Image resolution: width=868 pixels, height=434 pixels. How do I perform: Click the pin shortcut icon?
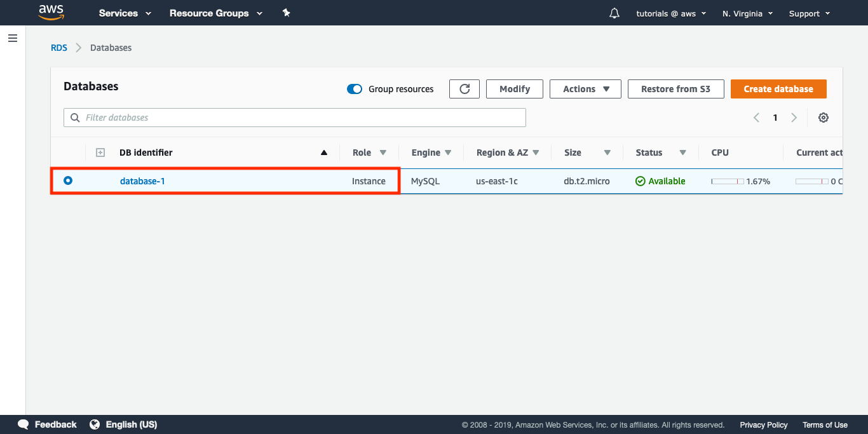pyautogui.click(x=287, y=13)
